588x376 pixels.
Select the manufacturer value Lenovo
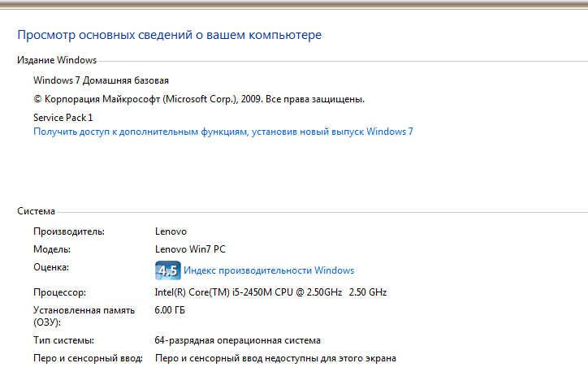[171, 231]
